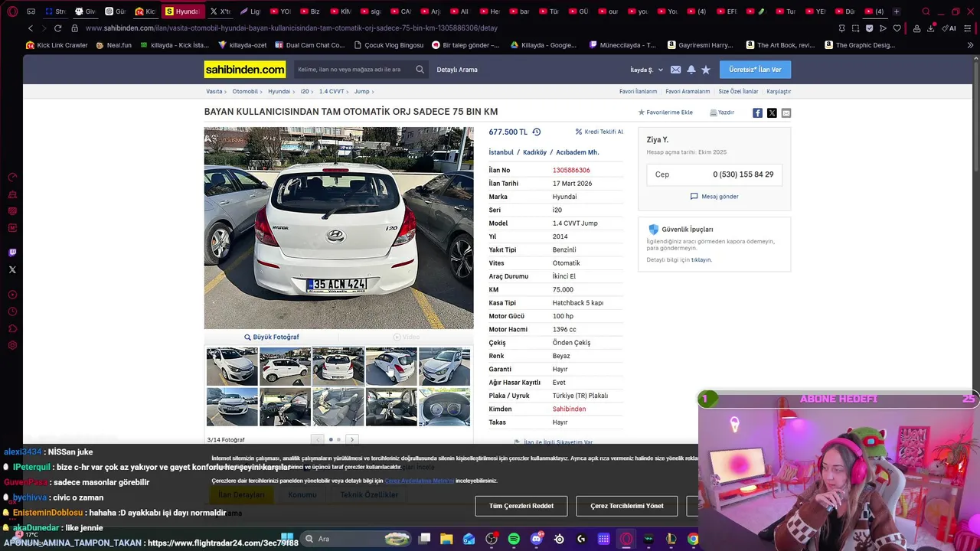Switch to the Hyundai browser tab
This screenshot has width=980, height=551.
click(182, 11)
